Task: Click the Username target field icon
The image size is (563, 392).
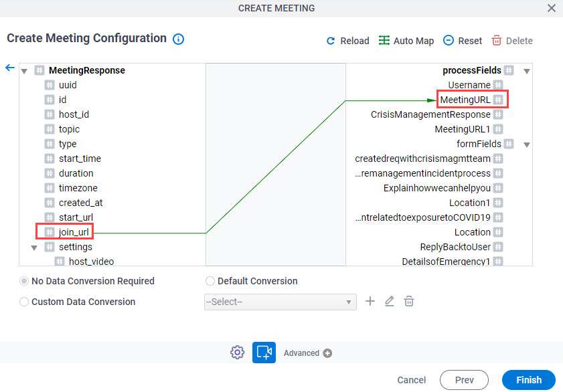Action: coord(498,85)
